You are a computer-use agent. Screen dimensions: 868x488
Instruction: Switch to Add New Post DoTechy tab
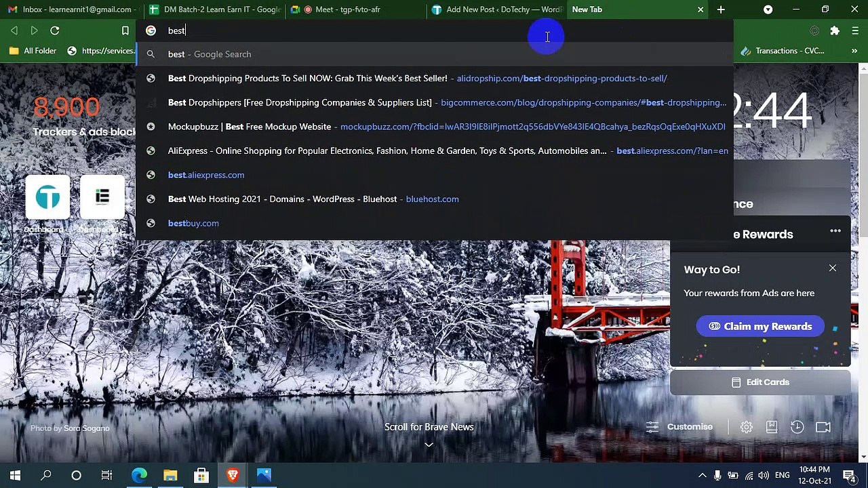[497, 9]
